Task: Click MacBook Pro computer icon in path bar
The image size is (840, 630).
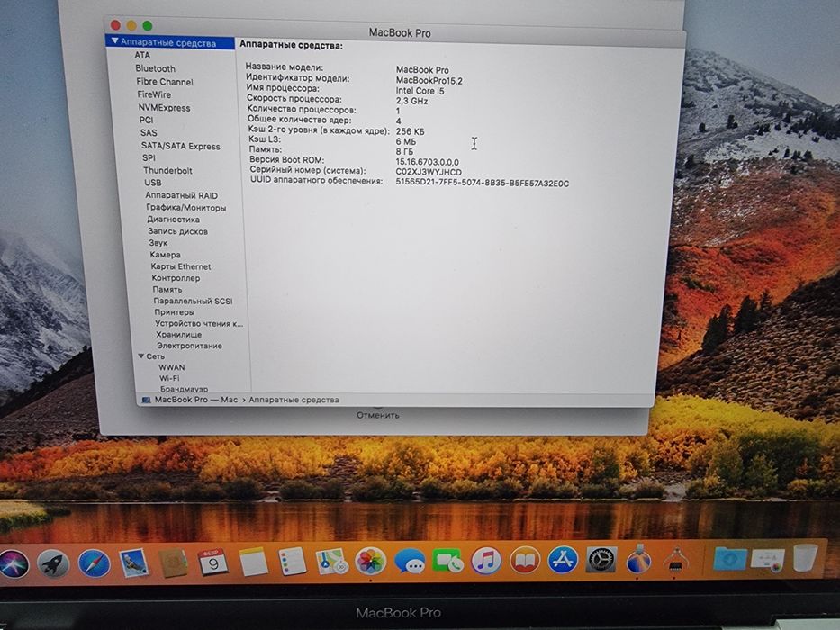Action: coord(146,400)
